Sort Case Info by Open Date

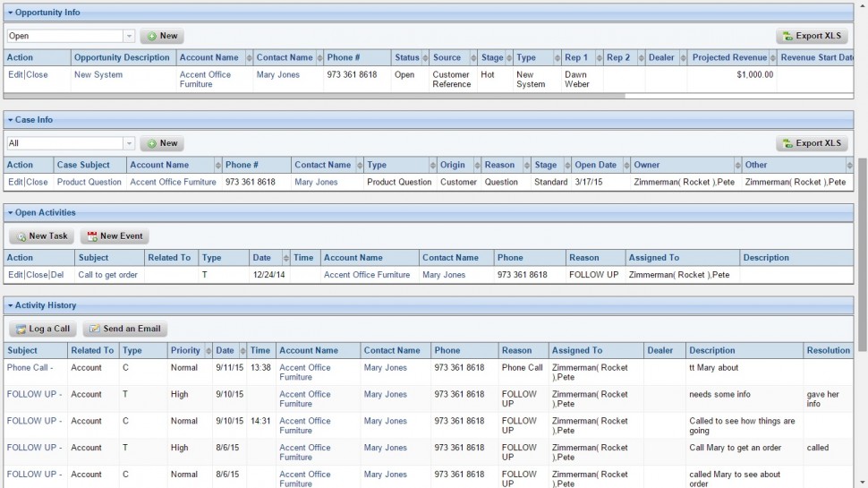point(626,165)
